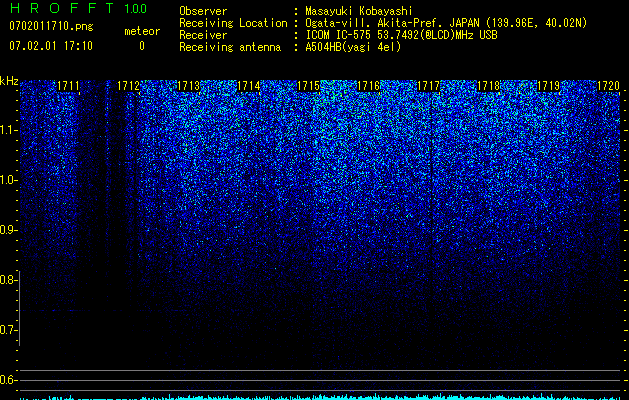This screenshot has height=400, width=629.
Task: Click the gray vertical range bar beside 0.7–0.8 kHz
Action: (x=19, y=309)
